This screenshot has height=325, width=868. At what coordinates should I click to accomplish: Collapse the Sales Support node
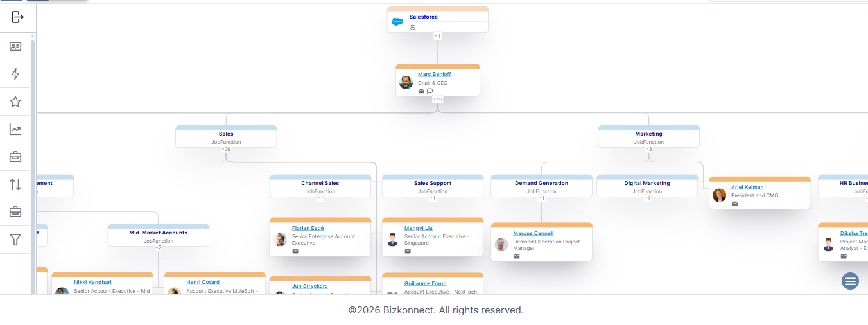432,198
